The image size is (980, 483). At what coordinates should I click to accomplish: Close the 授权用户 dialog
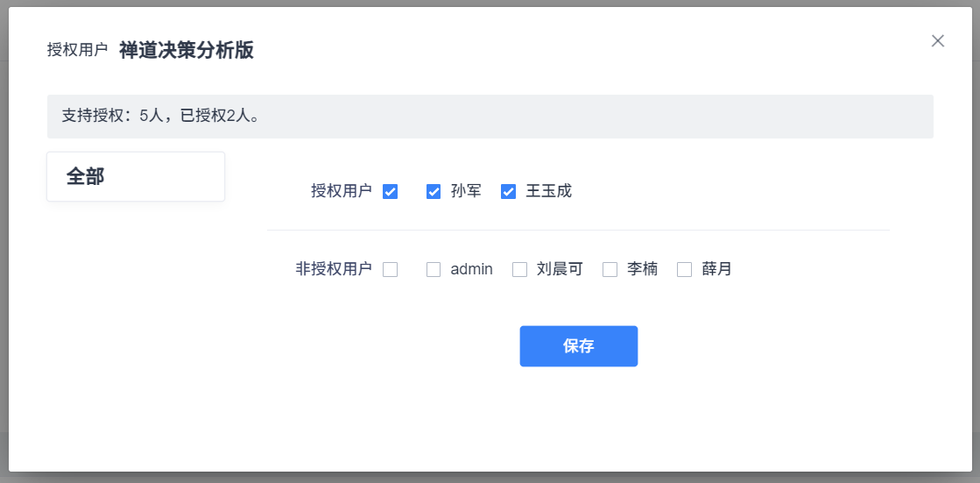point(938,41)
